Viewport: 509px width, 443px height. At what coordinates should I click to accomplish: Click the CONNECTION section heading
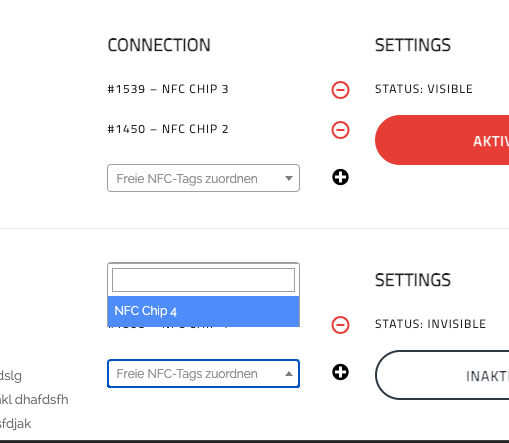tap(159, 45)
